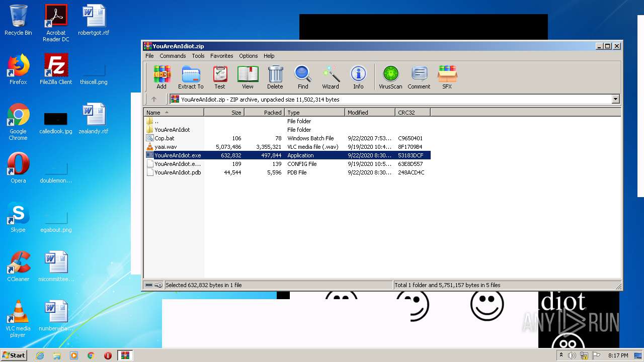
Task: Select the YouAreAnIdiot.pdb row
Action: [287, 172]
